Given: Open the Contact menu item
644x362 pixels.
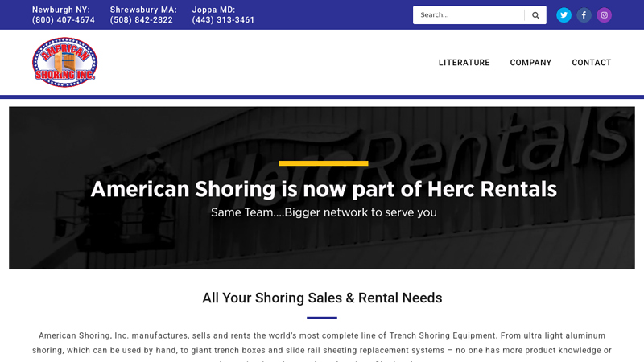Looking at the screenshot, I should pyautogui.click(x=592, y=63).
